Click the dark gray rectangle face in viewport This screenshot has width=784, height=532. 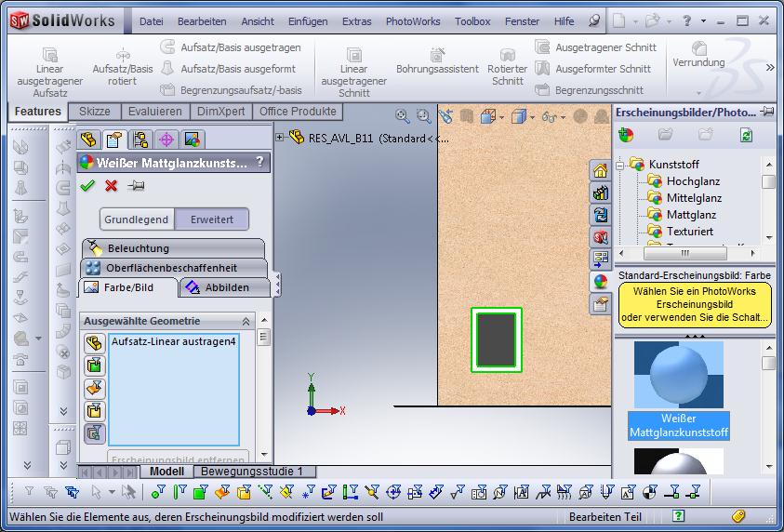click(x=496, y=339)
